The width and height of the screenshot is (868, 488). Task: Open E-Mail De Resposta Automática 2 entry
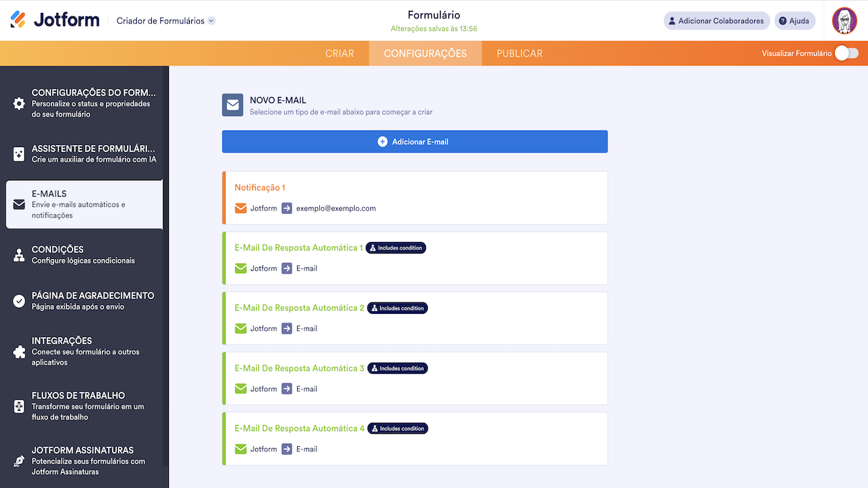click(x=299, y=308)
